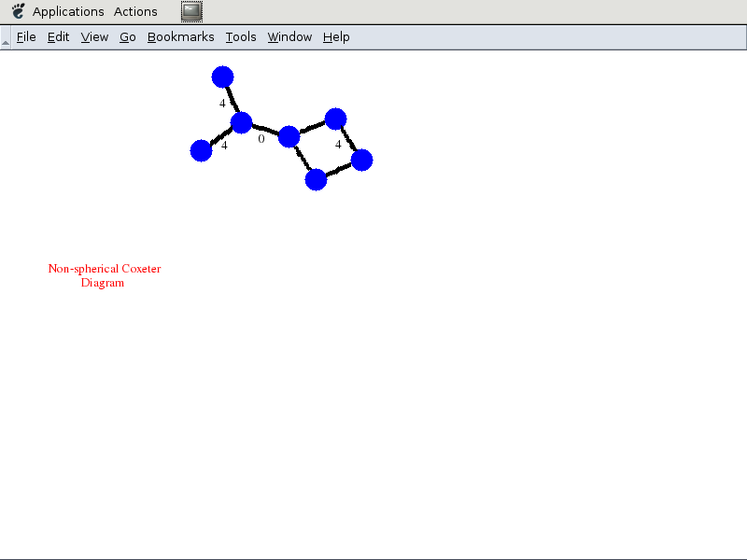Click the red Non-spherical Coxeter Diagram text

pyautogui.click(x=104, y=275)
